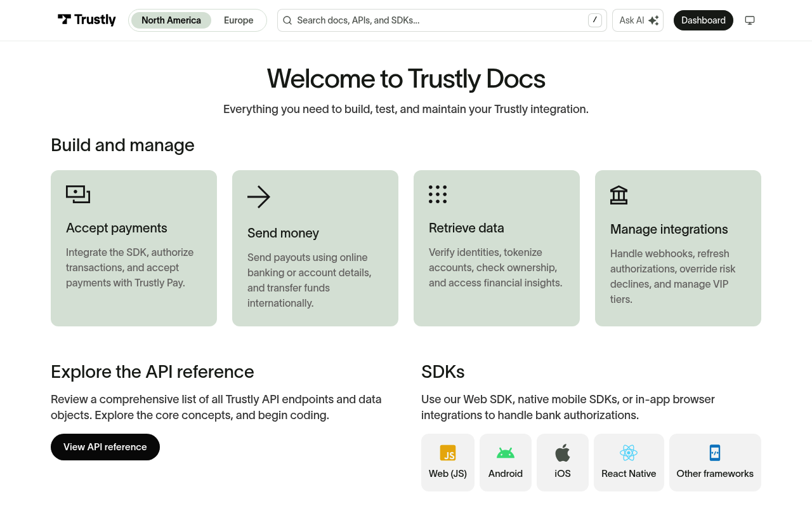The width and height of the screenshot is (812, 508).
Task: Click the text 'Use our Web SDK, native mobile SDKs'
Action: [x=568, y=407]
